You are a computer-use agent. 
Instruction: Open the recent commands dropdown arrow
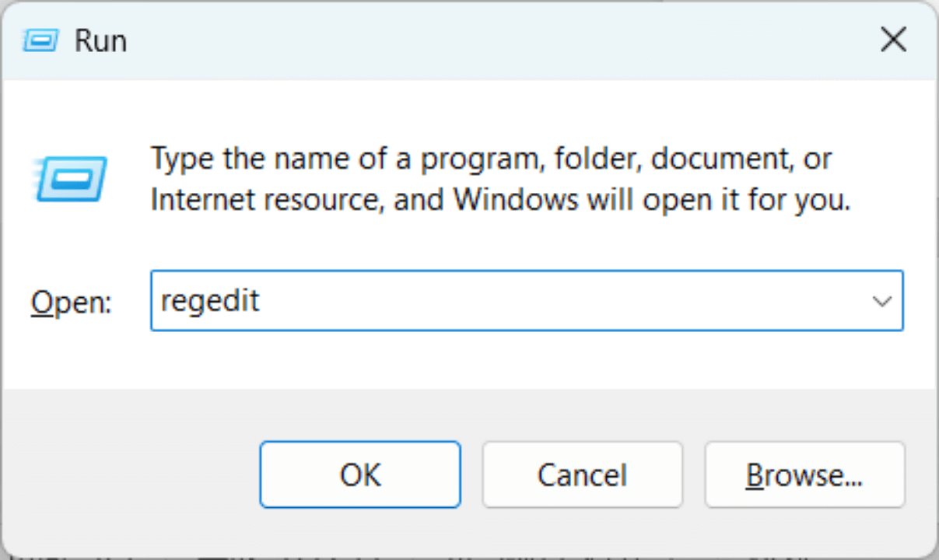[x=881, y=302]
